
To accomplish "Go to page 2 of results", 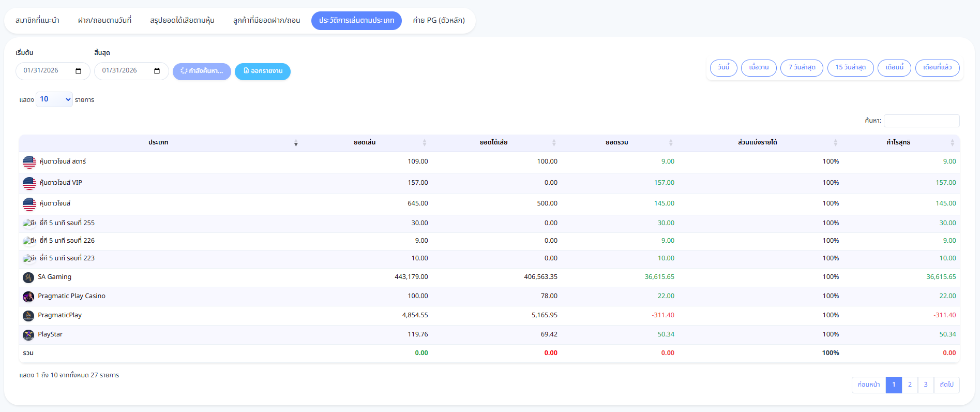I will 910,385.
